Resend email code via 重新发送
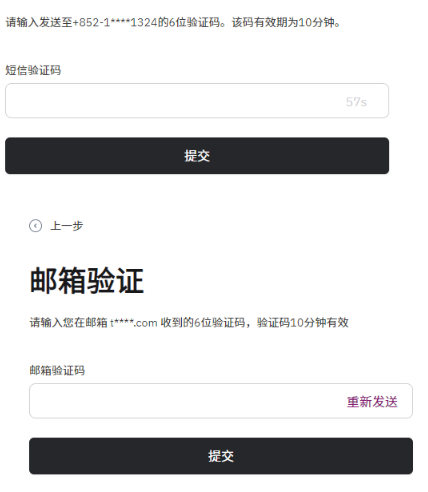428x492 pixels. 372,402
